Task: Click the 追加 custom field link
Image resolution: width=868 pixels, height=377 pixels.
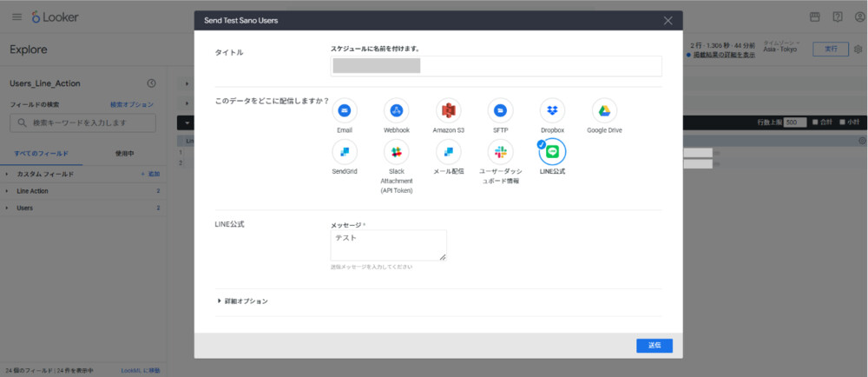Action: pos(150,174)
